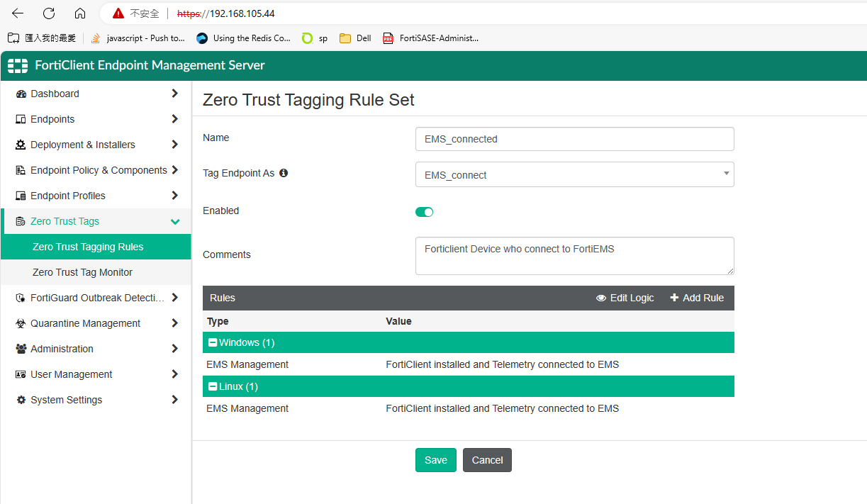Screen dimensions: 867x504
Task: Click the User Management ID card icon
Action: [x=21, y=374]
